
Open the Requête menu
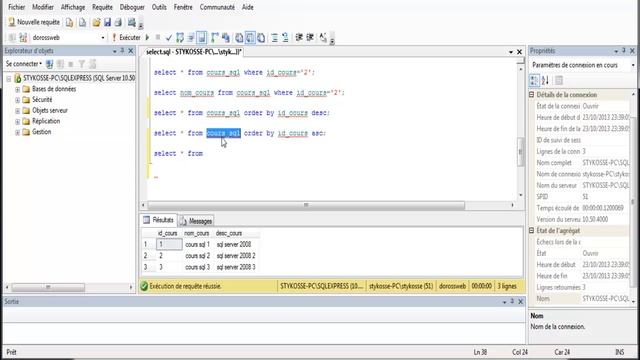point(102,7)
